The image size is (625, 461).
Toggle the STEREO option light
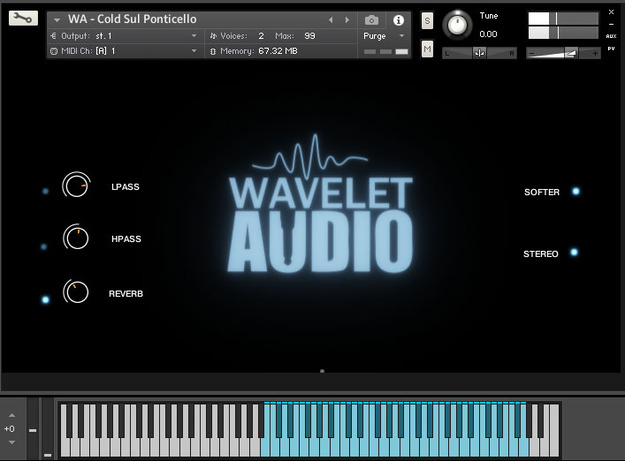(x=574, y=252)
